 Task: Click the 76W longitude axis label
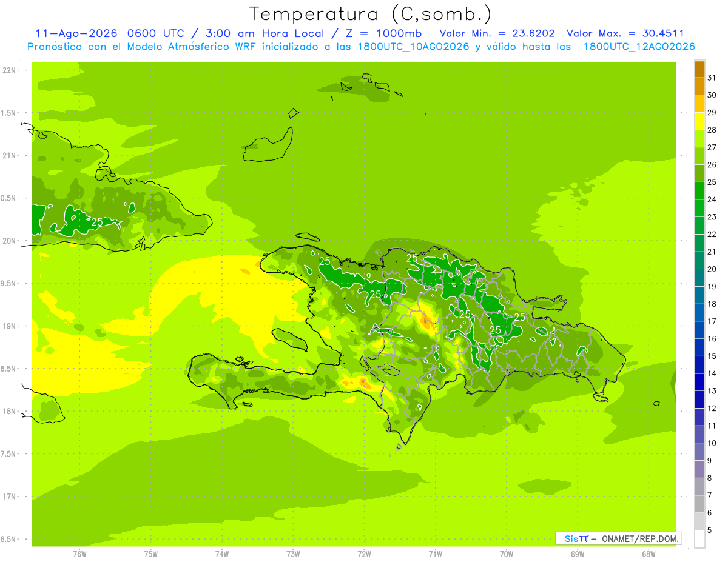[79, 554]
